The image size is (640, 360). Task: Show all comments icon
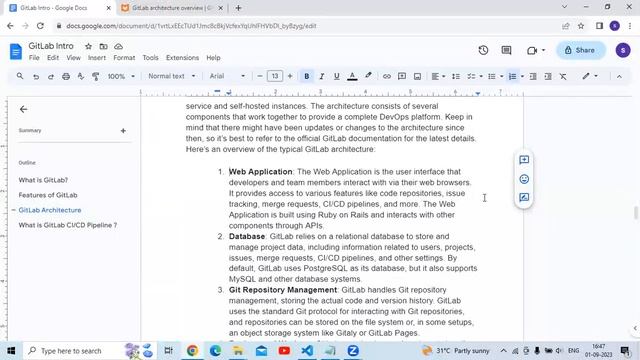pyautogui.click(x=506, y=50)
